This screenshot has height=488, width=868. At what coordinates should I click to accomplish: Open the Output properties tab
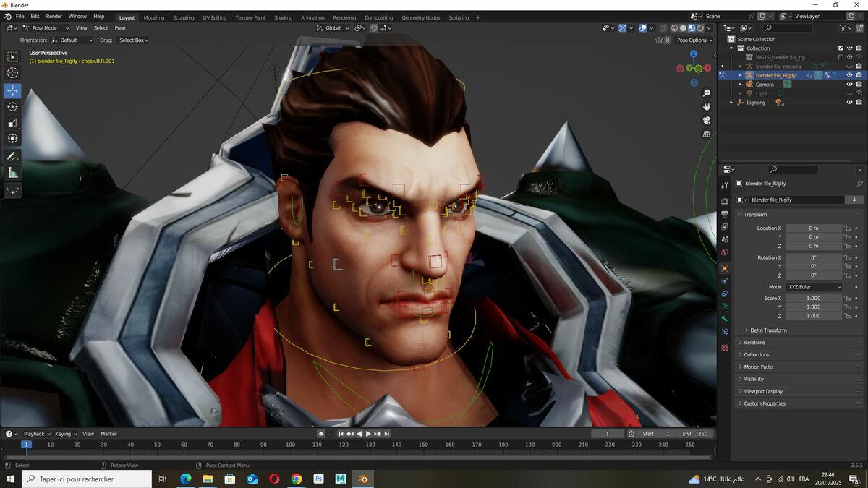pos(725,214)
